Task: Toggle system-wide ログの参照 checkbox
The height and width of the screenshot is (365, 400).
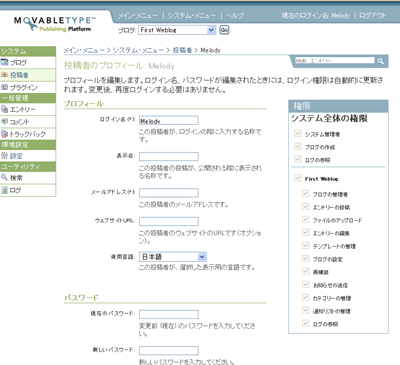Action: [298, 159]
